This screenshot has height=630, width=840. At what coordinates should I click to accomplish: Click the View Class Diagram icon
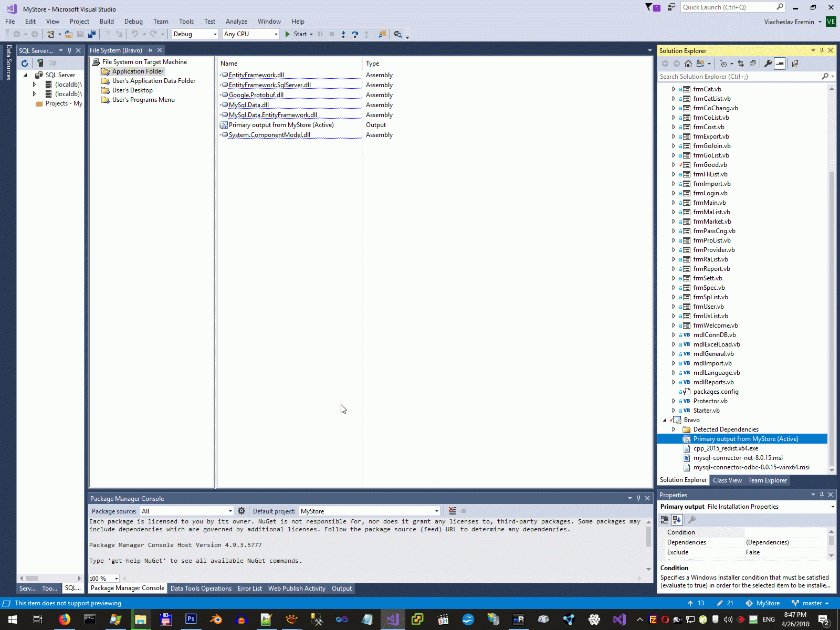coord(795,64)
